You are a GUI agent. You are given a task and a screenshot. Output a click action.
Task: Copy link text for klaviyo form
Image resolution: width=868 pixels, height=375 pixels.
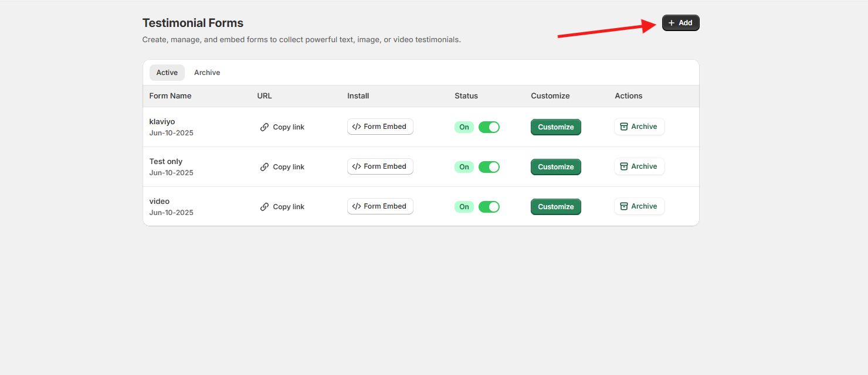289,127
